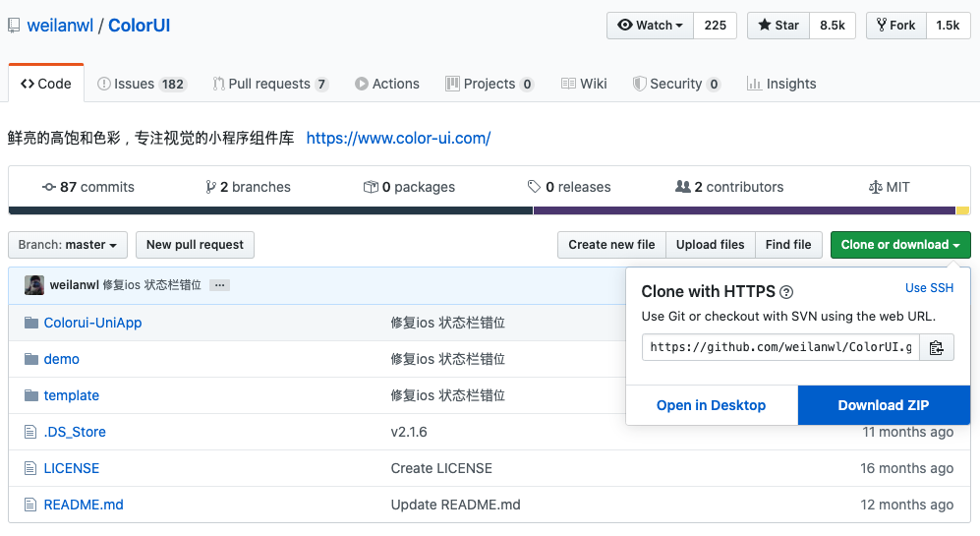Expand the commit message ellipsis button

click(x=219, y=285)
